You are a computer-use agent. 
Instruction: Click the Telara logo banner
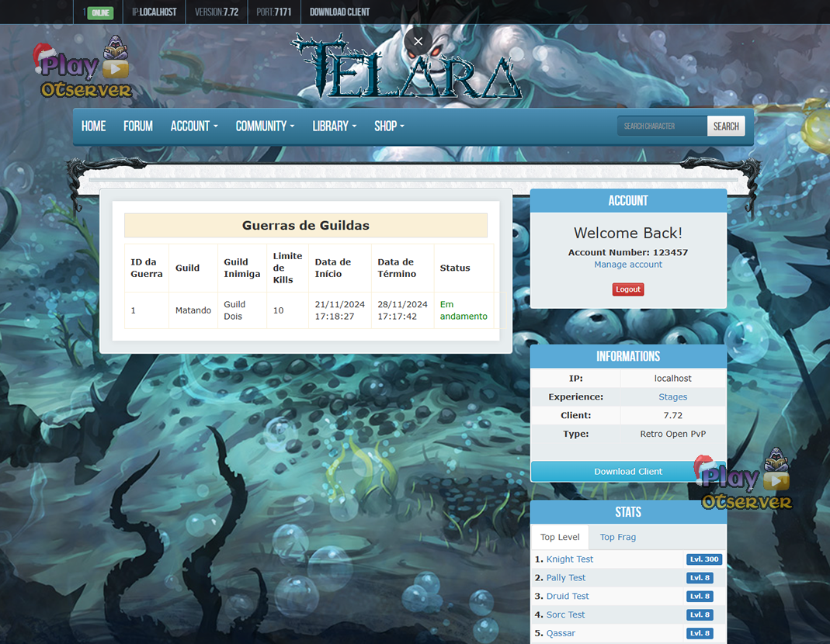click(x=406, y=66)
